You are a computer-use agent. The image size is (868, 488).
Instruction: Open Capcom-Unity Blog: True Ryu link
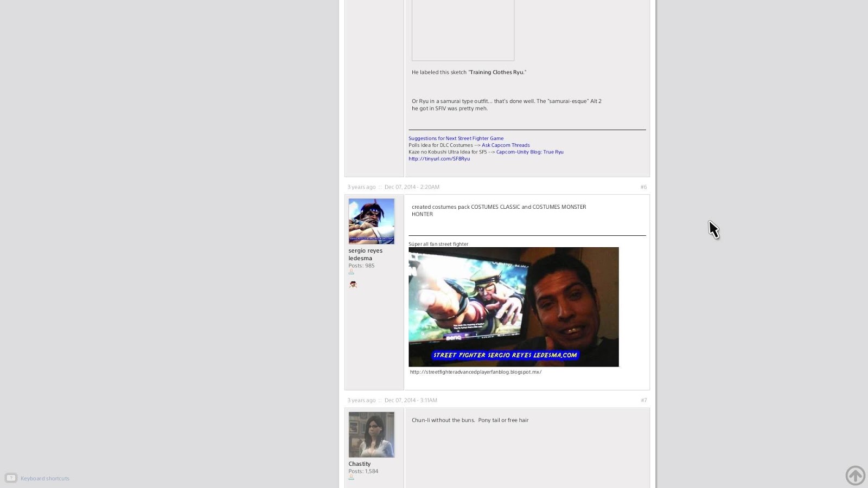[529, 152]
